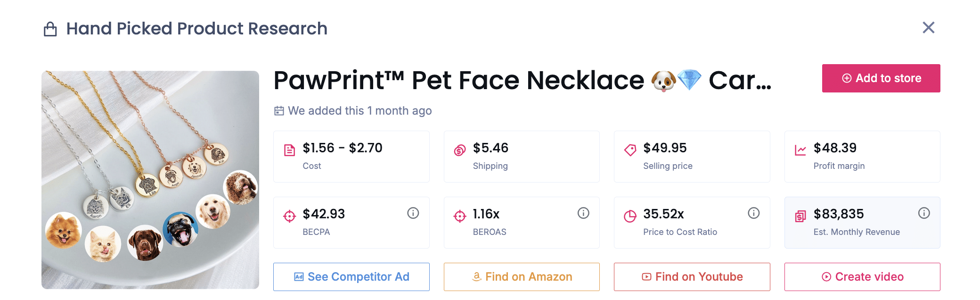This screenshot has height=300, width=980.
Task: Click the Cost document icon
Action: tap(289, 150)
